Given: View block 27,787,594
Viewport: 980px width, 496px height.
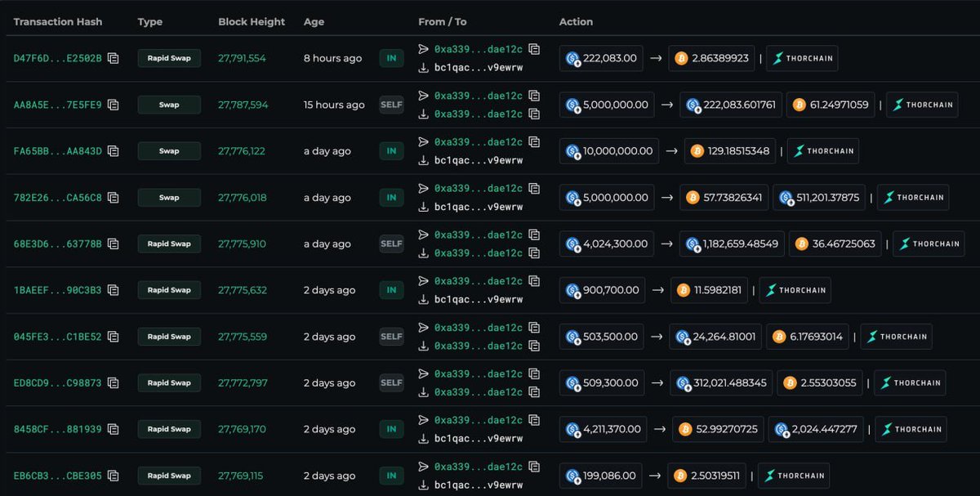Looking at the screenshot, I should coord(243,105).
